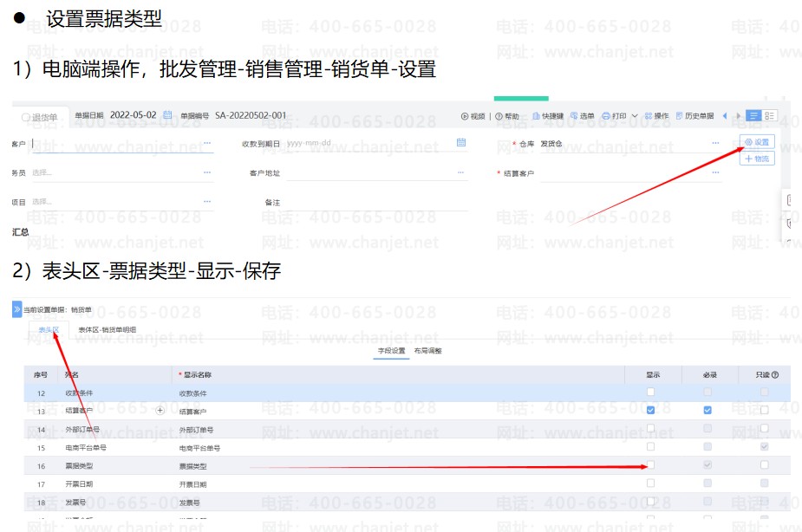
Task: Open the 收款到期日 calendar picker
Action: [x=461, y=143]
